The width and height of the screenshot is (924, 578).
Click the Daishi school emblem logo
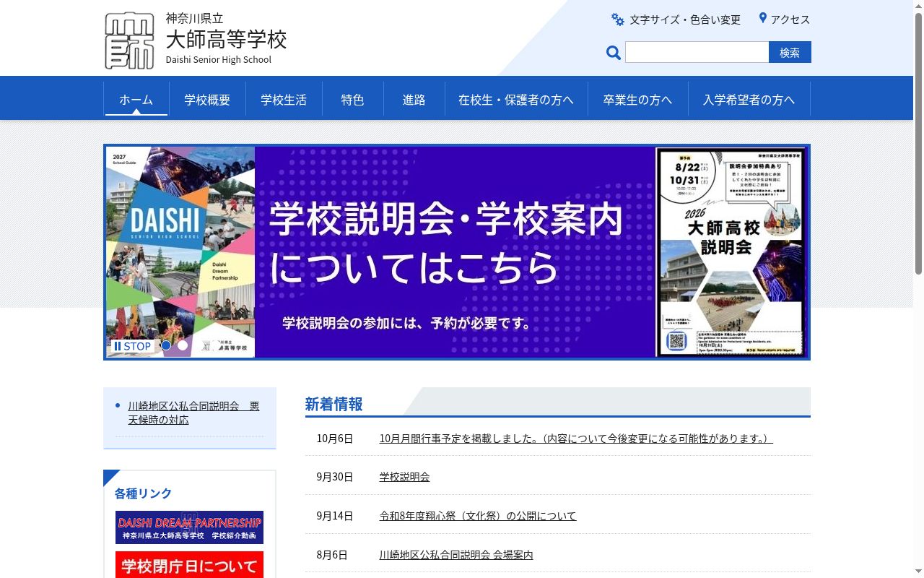(x=130, y=40)
